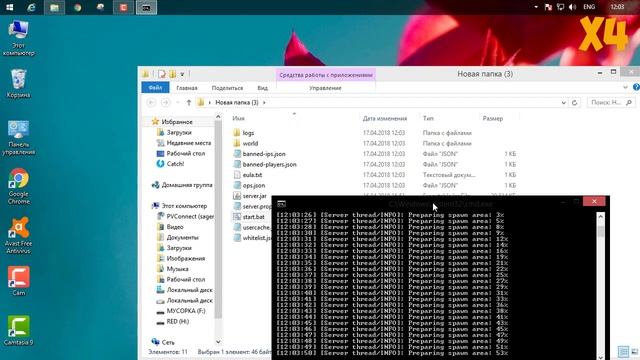Select the banned-ips.json file
Screen dimensions: 640x360
coord(264,154)
